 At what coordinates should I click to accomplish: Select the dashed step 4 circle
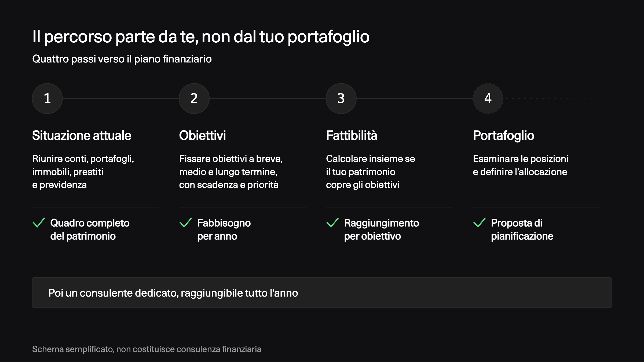point(488,98)
